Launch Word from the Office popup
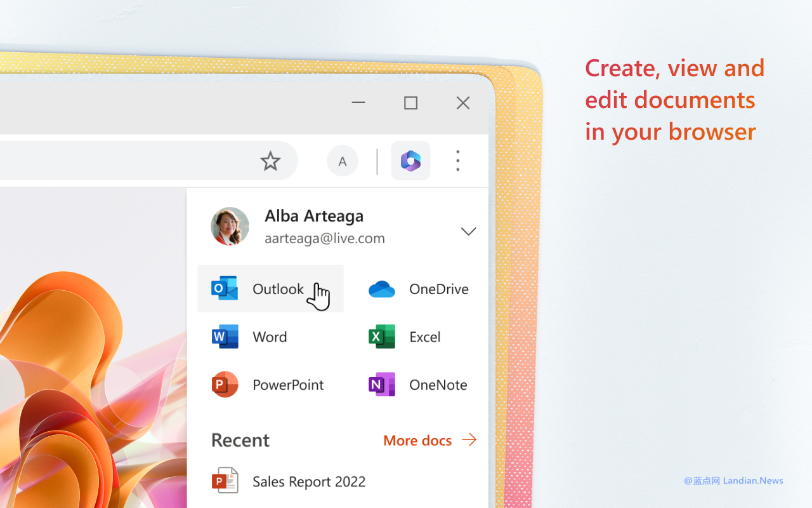The width and height of the screenshot is (812, 508). (x=270, y=337)
